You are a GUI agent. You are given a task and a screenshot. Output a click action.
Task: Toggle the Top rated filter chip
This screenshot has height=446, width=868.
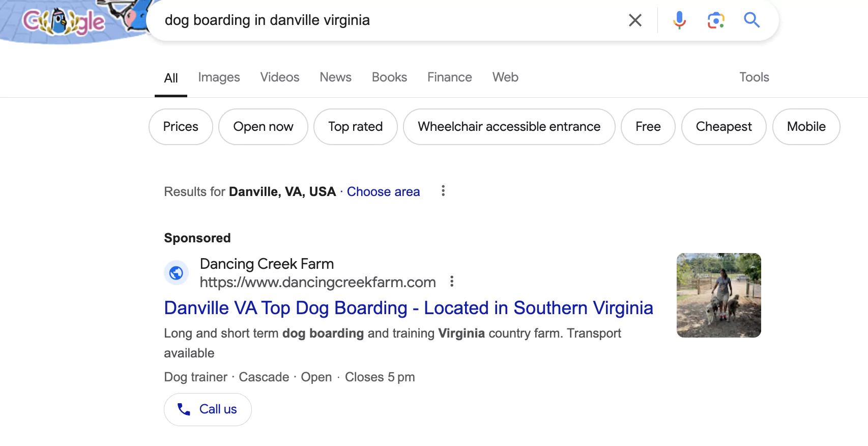point(355,127)
